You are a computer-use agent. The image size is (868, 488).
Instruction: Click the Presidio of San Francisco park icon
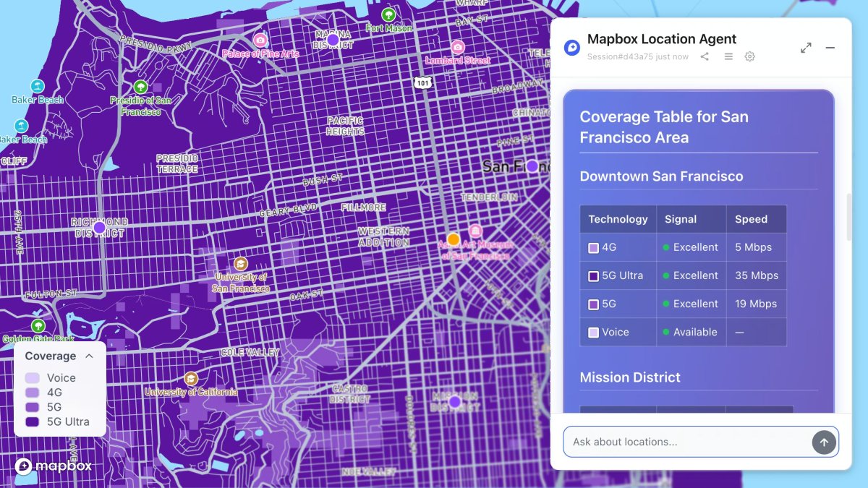point(141,87)
